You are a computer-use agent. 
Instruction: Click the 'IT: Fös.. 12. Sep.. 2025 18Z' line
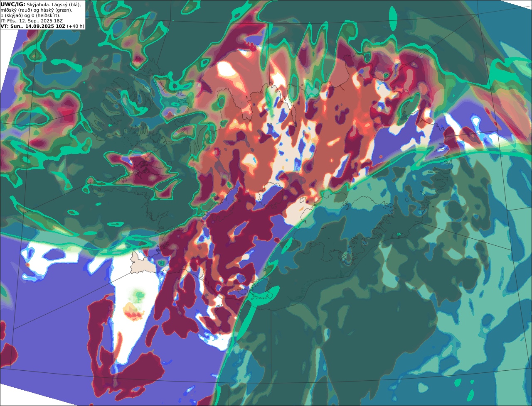coord(32,21)
